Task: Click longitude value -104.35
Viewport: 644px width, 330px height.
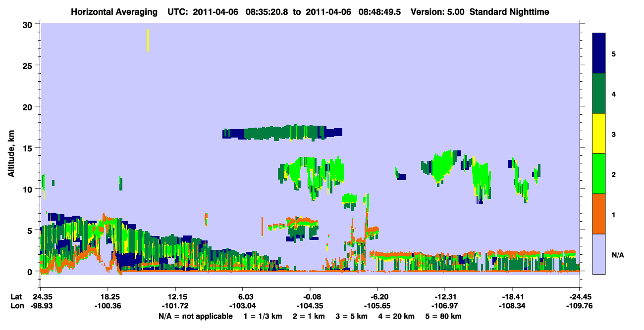Action: point(310,306)
